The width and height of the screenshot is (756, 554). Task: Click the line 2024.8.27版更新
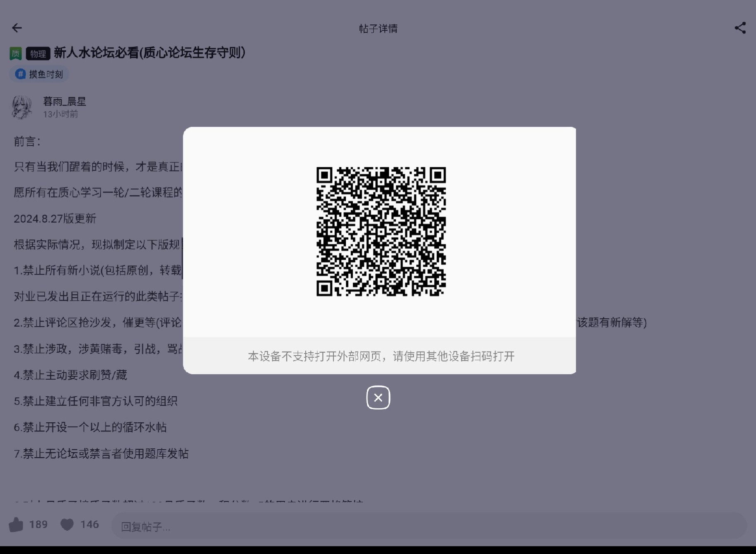(55, 219)
